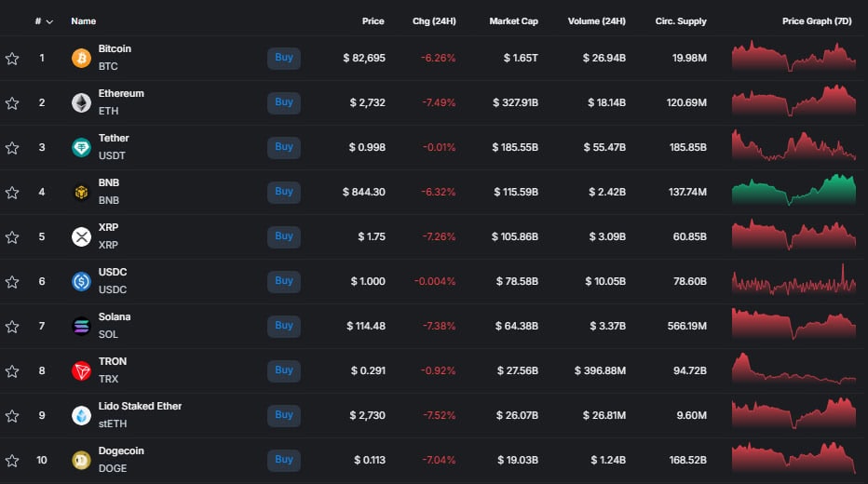Image resolution: width=868 pixels, height=484 pixels.
Task: Sort table by Market Cap column
Action: [x=513, y=21]
